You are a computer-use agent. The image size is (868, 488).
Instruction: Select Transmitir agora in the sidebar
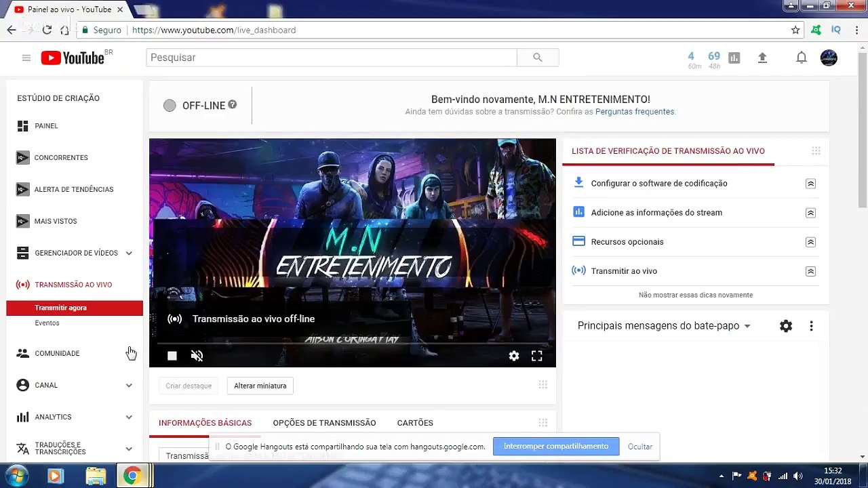75,308
